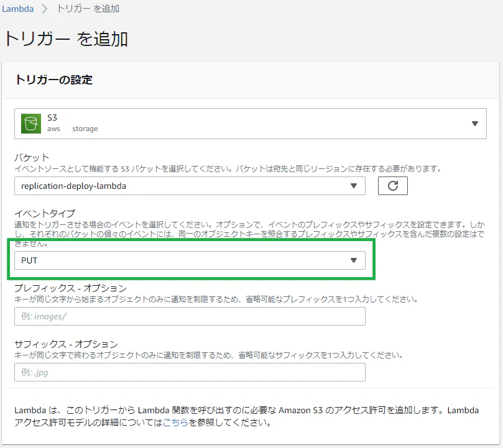
Task: Open the こちら access permission link
Action: point(175,423)
